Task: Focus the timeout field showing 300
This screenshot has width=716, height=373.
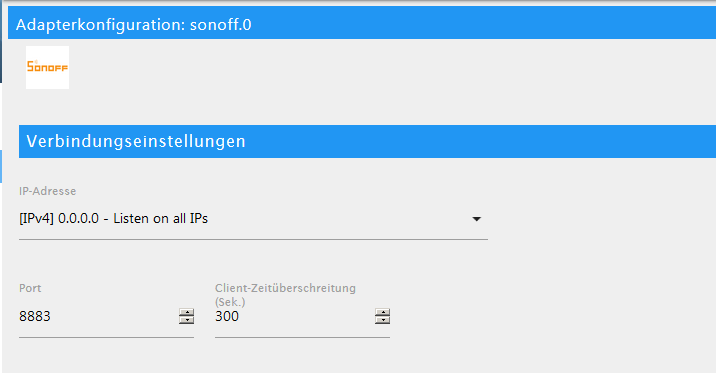Action: [x=295, y=316]
